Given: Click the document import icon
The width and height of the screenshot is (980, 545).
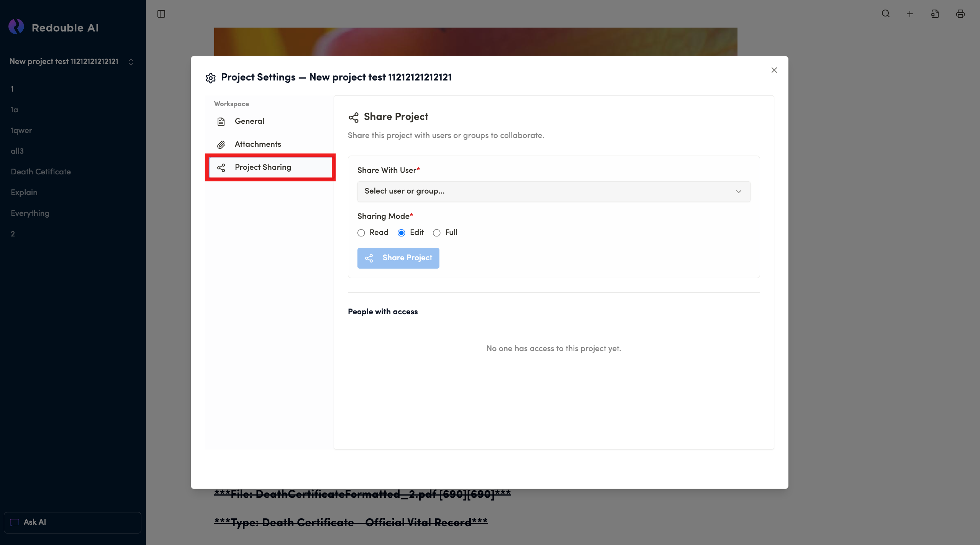Looking at the screenshot, I should (935, 14).
